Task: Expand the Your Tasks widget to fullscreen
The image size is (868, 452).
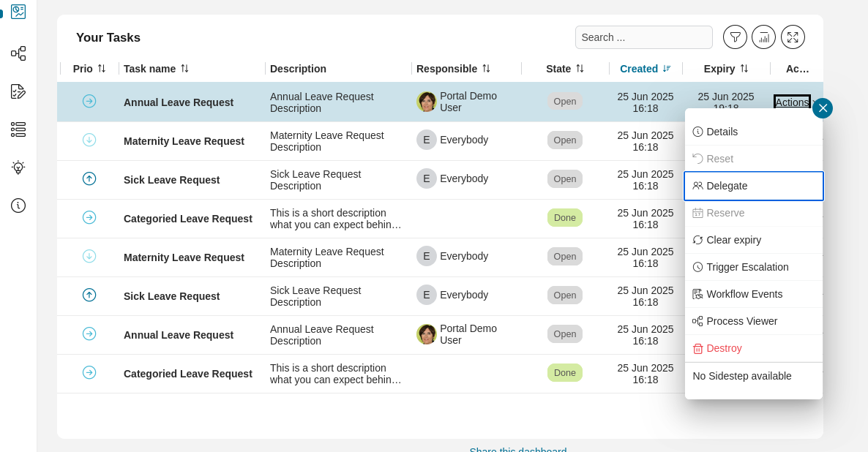Action: coord(793,37)
